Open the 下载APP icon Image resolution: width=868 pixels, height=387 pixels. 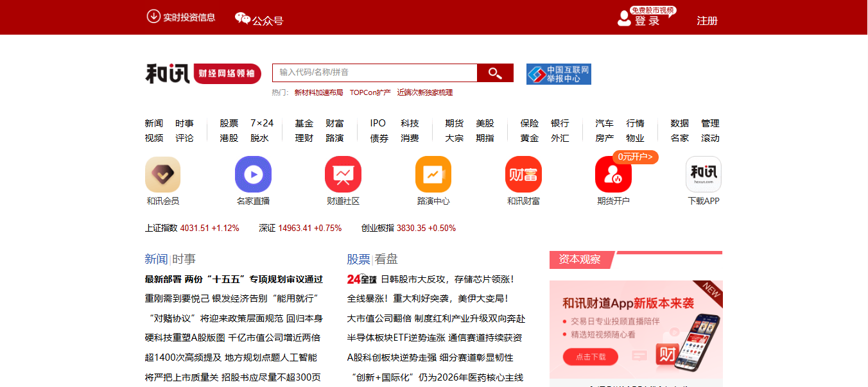(x=704, y=175)
